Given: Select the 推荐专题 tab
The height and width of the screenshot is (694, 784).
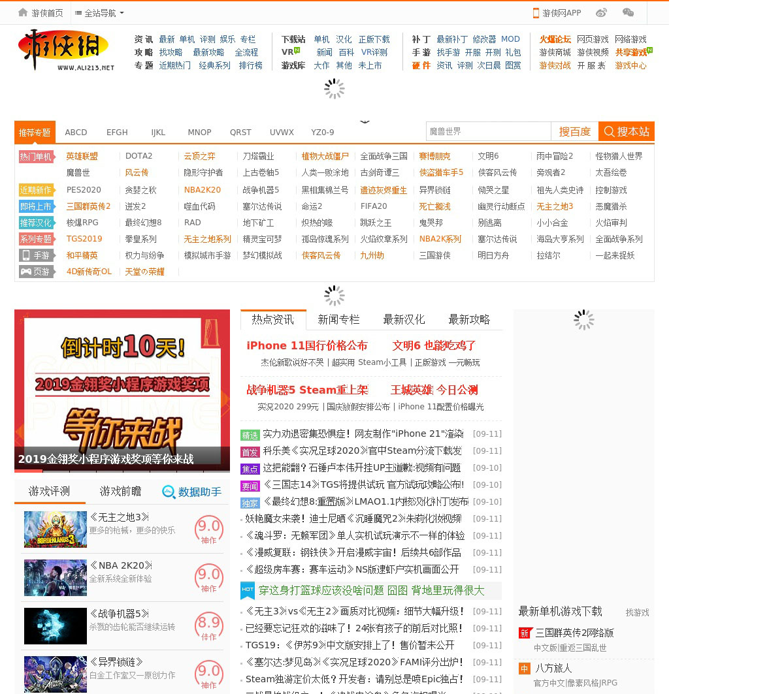Looking at the screenshot, I should coord(35,132).
